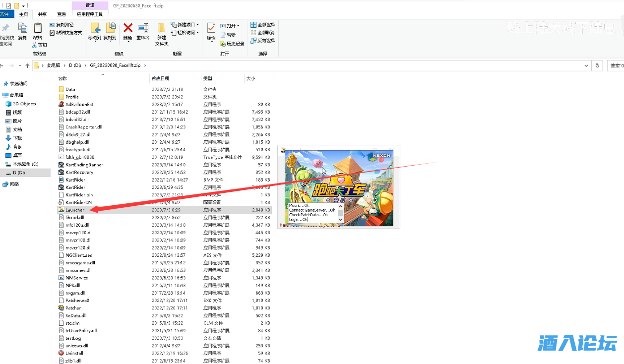Open Properties (属性) from the ribbon
This screenshot has width=624, height=364.
211,29
